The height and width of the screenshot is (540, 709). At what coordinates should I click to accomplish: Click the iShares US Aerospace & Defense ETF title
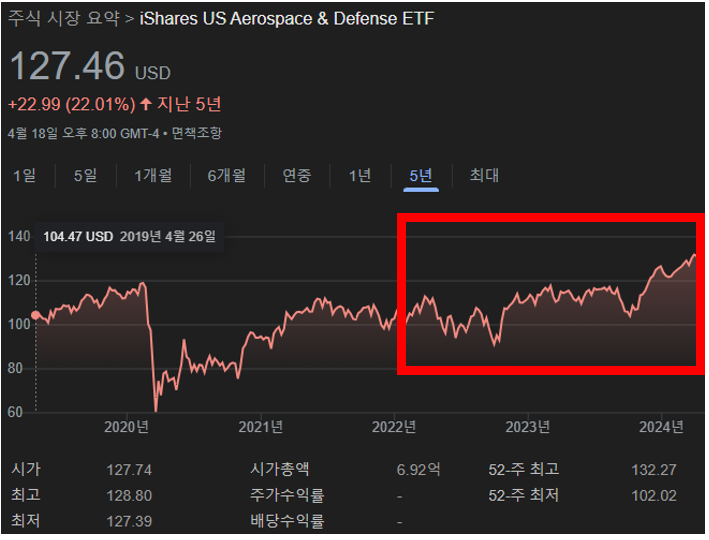[x=287, y=19]
